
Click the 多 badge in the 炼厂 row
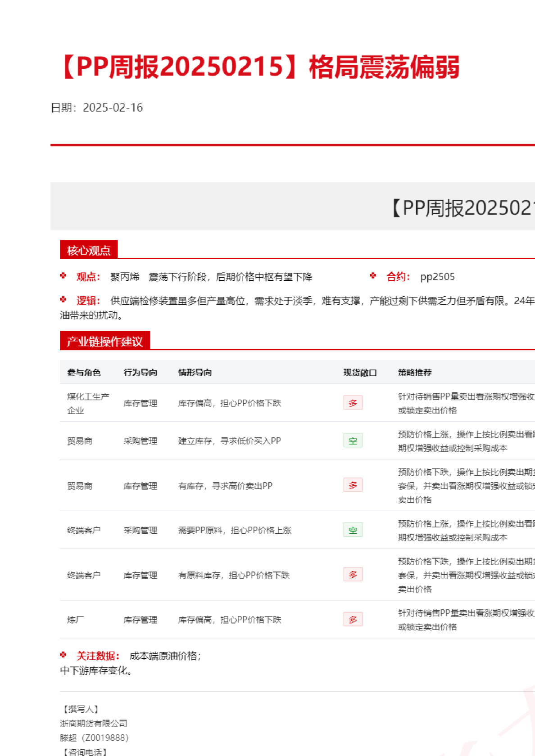coord(353,620)
